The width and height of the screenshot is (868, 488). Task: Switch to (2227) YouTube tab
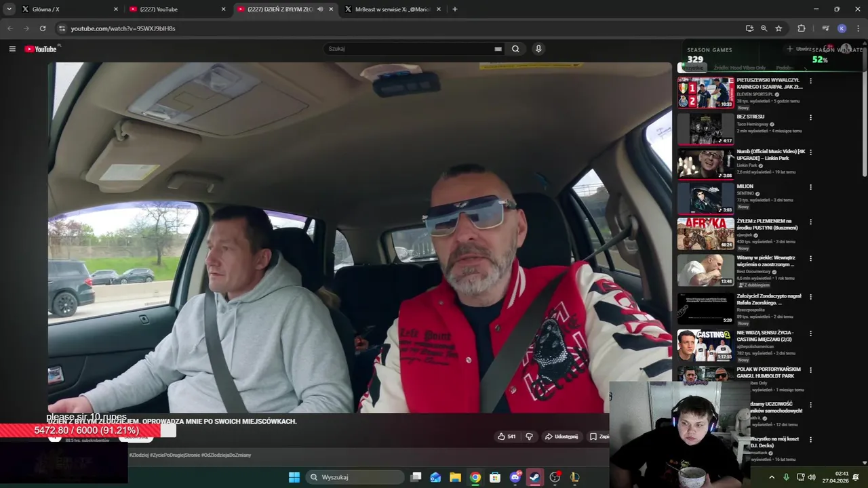coord(178,9)
